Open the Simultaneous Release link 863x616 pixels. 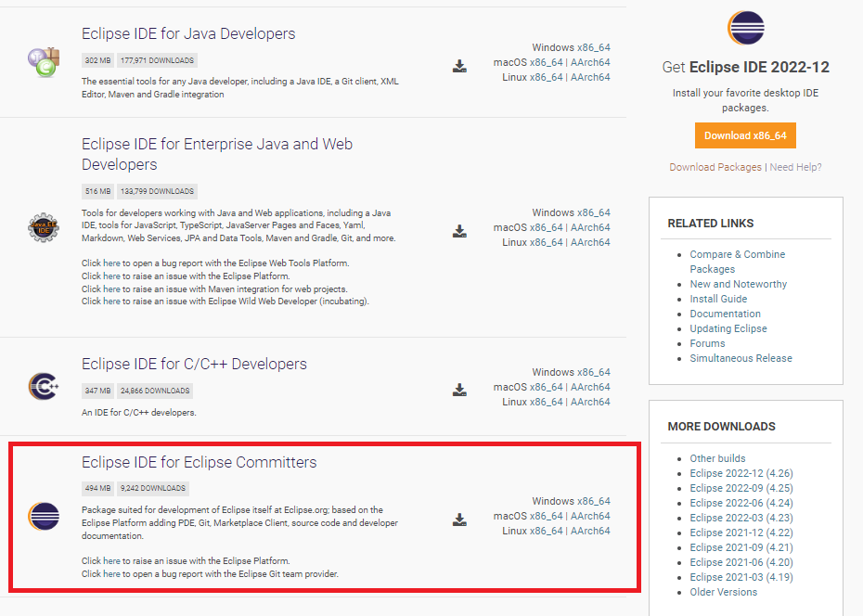741,358
